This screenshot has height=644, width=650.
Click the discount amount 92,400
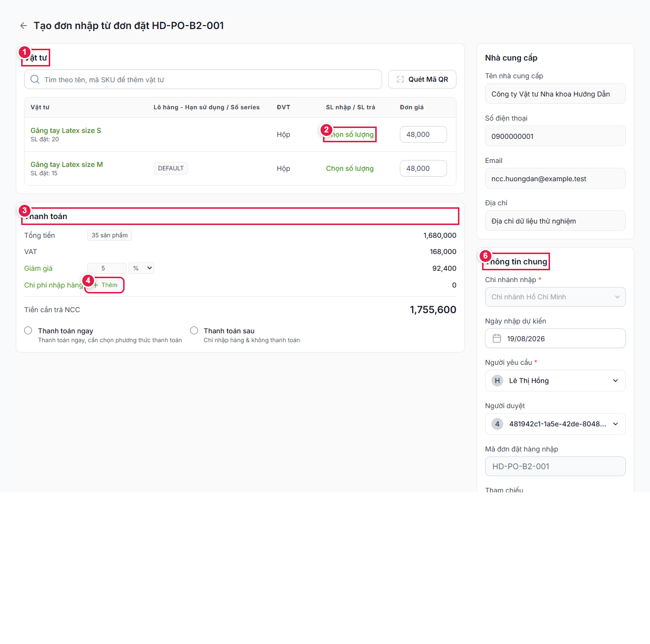pyautogui.click(x=444, y=268)
